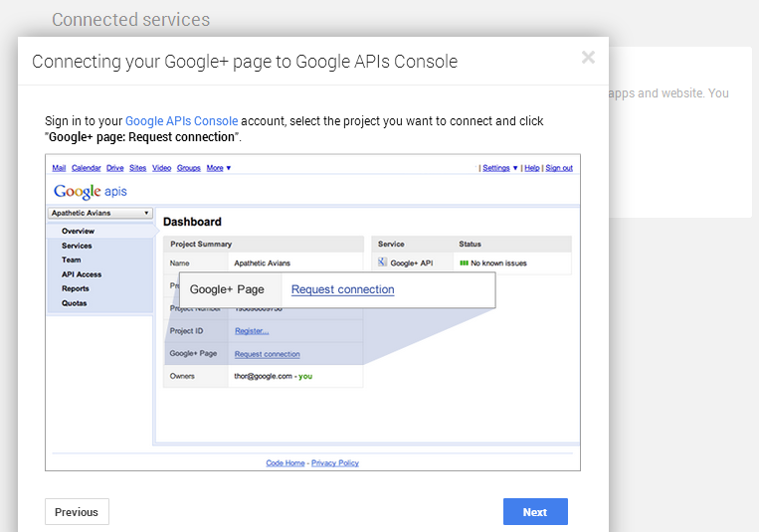The height and width of the screenshot is (532, 759).
Task: Expand the More dropdown in the top bar
Action: (218, 168)
